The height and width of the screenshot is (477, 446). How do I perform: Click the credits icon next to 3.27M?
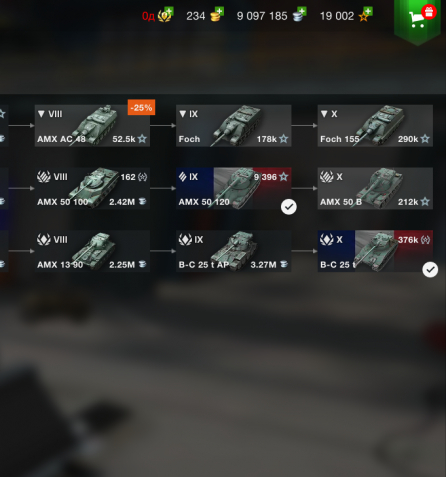pyautogui.click(x=284, y=264)
